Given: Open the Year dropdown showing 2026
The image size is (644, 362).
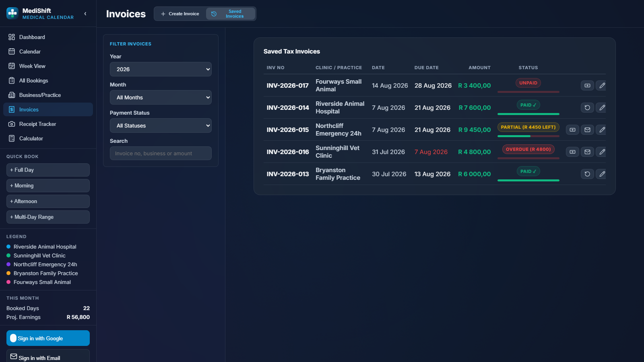Looking at the screenshot, I should coord(161,69).
